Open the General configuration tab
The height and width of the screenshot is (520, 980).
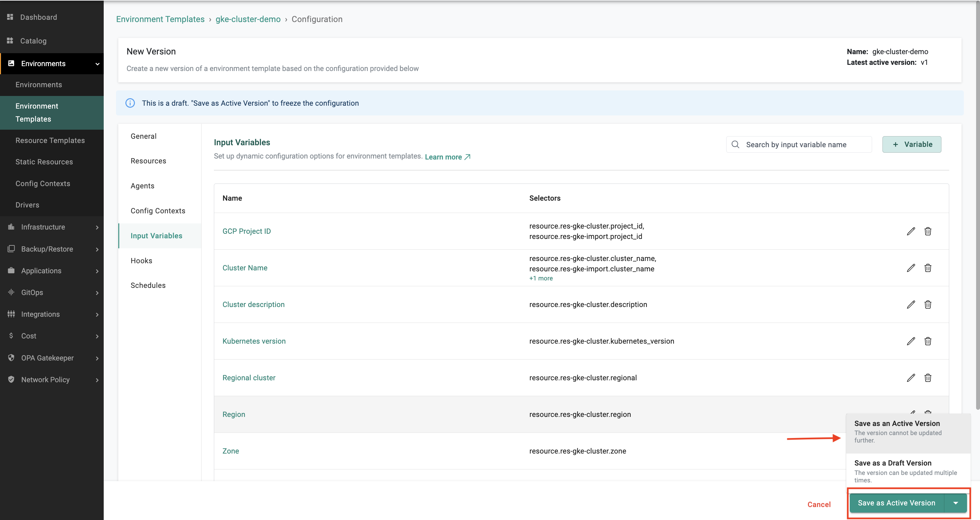[x=160, y=136]
